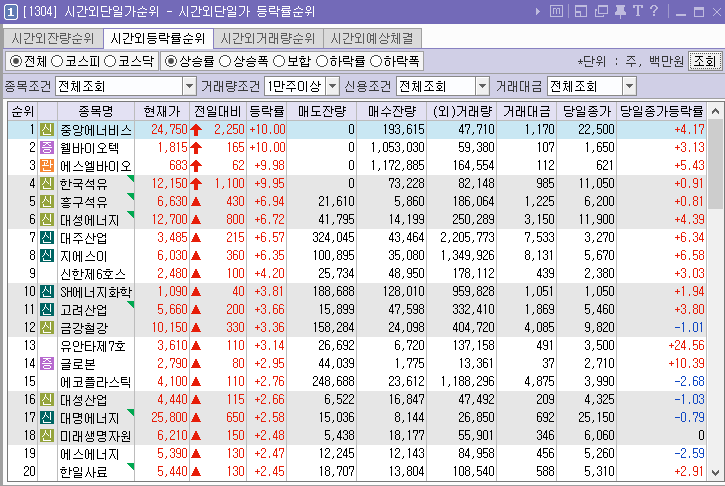This screenshot has height=486, width=725.
Task: Click the 신 badge beside 대성산업
Action: [x=47, y=400]
